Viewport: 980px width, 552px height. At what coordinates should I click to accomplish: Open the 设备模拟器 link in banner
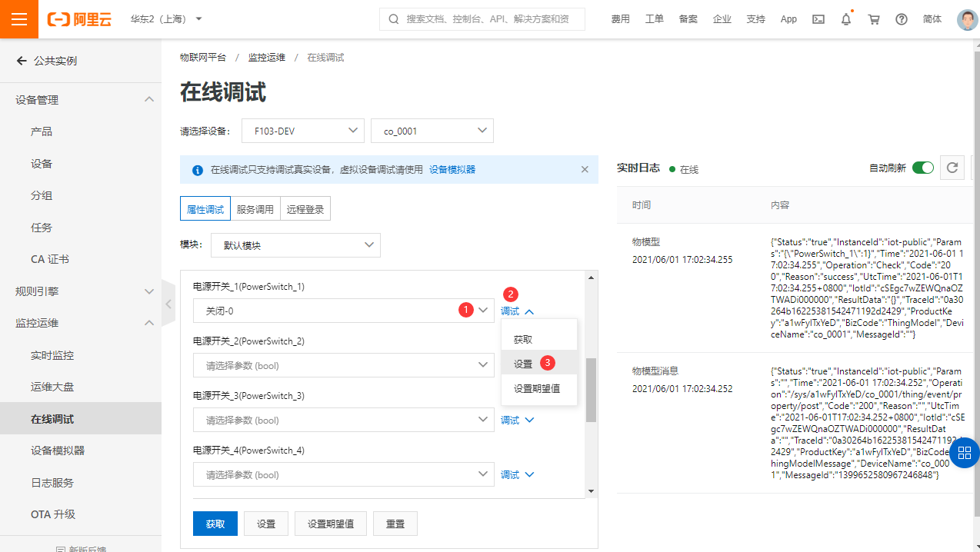coord(452,169)
